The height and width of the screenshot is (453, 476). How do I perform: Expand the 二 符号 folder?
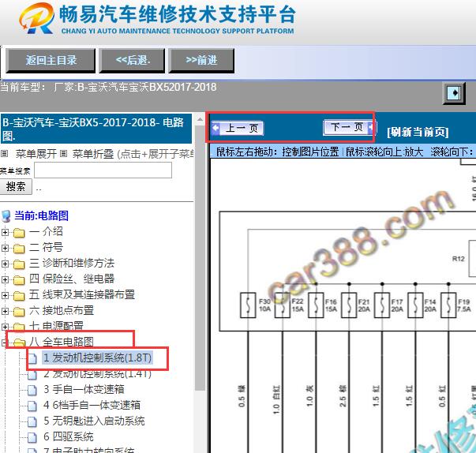[x=5, y=248]
